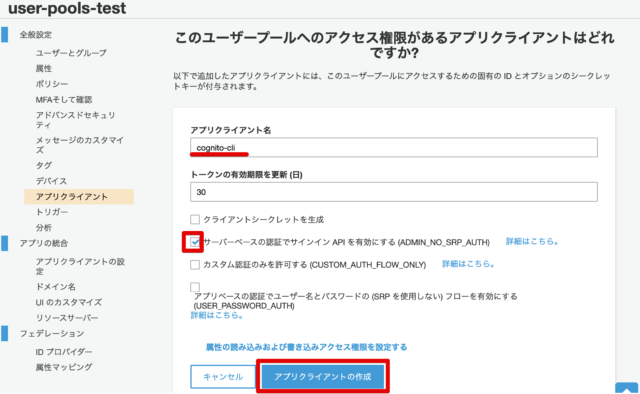Open タグ settings
The height and width of the screenshot is (394, 640).
(x=44, y=165)
